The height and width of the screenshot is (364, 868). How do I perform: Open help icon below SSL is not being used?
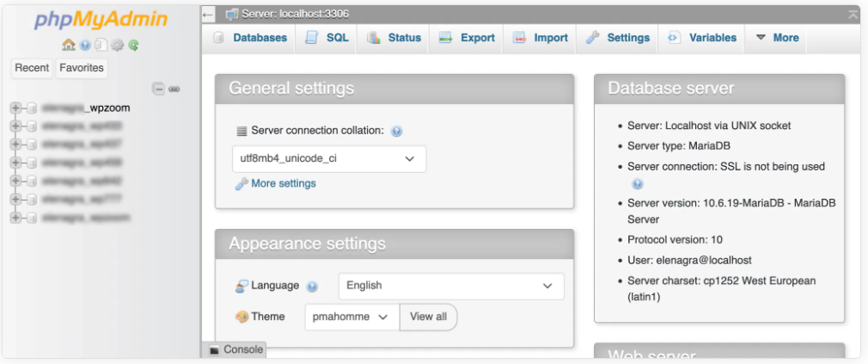click(x=637, y=184)
